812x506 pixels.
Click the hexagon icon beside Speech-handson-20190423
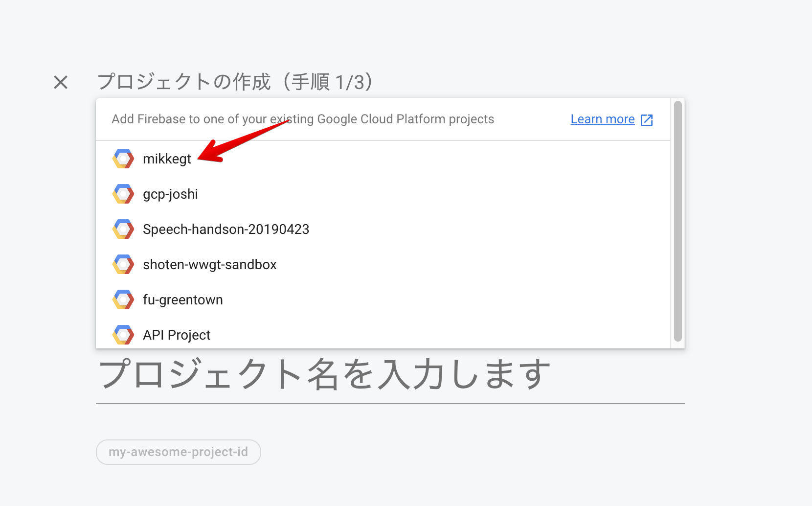(123, 229)
